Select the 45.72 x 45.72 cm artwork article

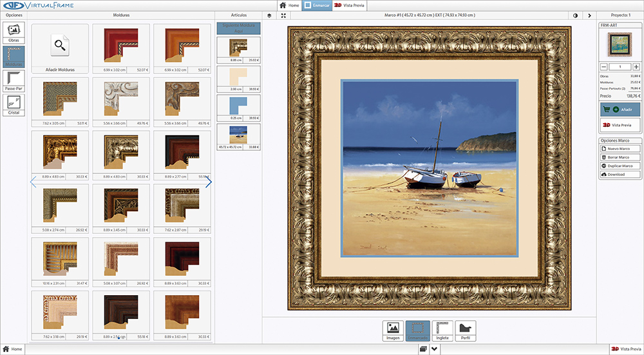[x=239, y=137]
